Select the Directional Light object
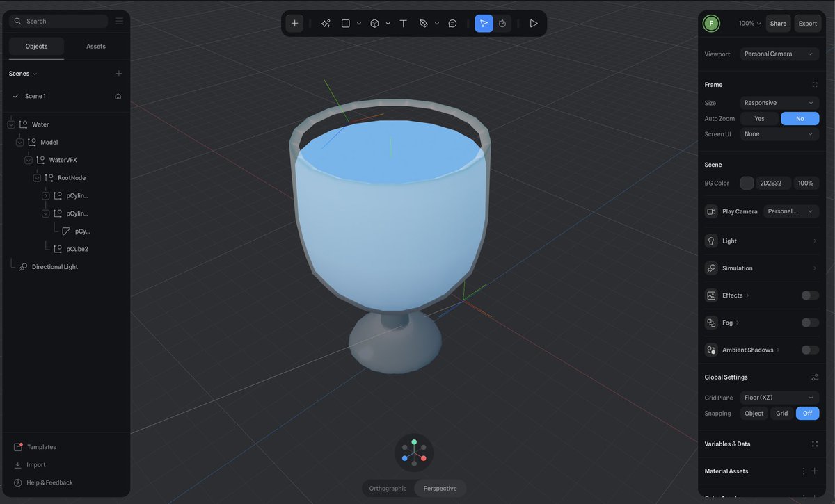 pyautogui.click(x=55, y=267)
